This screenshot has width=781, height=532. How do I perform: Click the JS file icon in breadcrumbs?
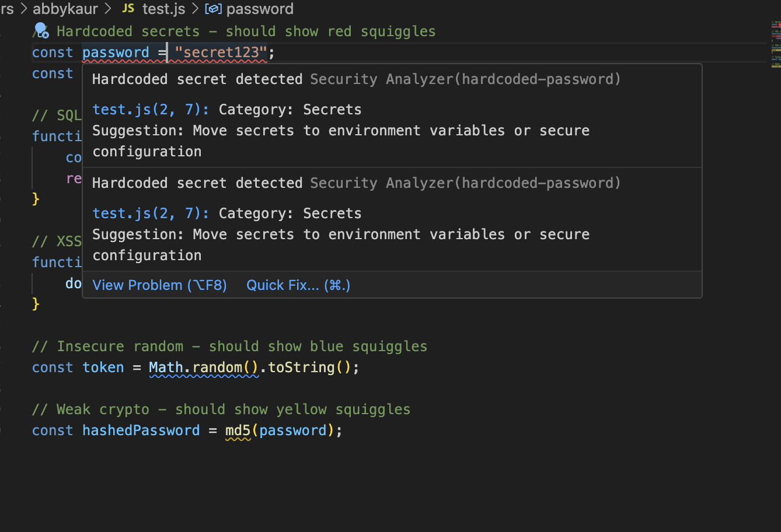point(128,9)
